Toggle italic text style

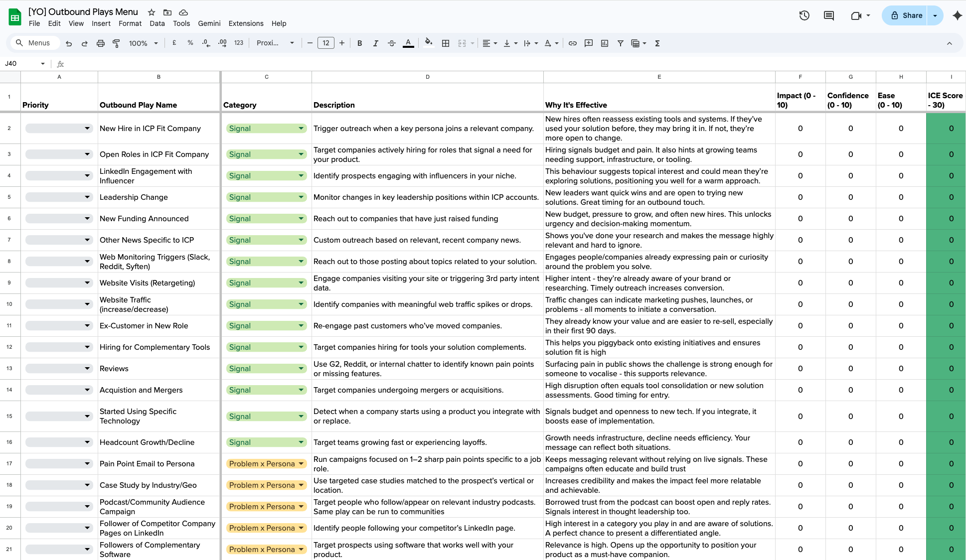pos(375,43)
